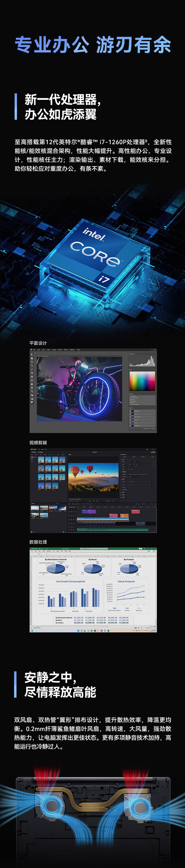Open the Options menu in photo editor
The height and width of the screenshot is (868, 185).
tap(72, 350)
